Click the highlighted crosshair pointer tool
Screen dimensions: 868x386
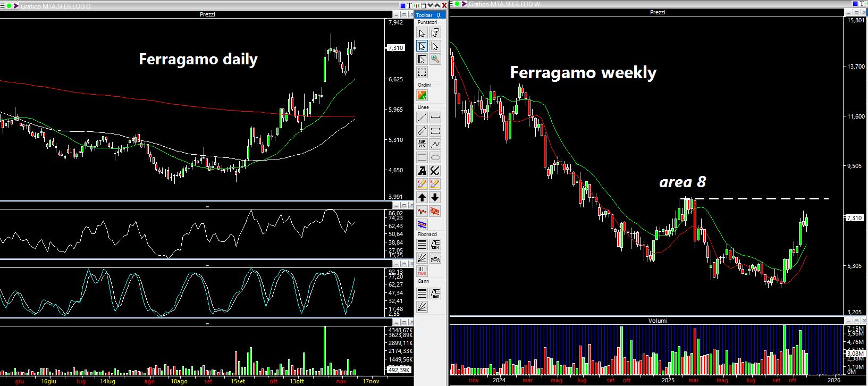point(422,46)
